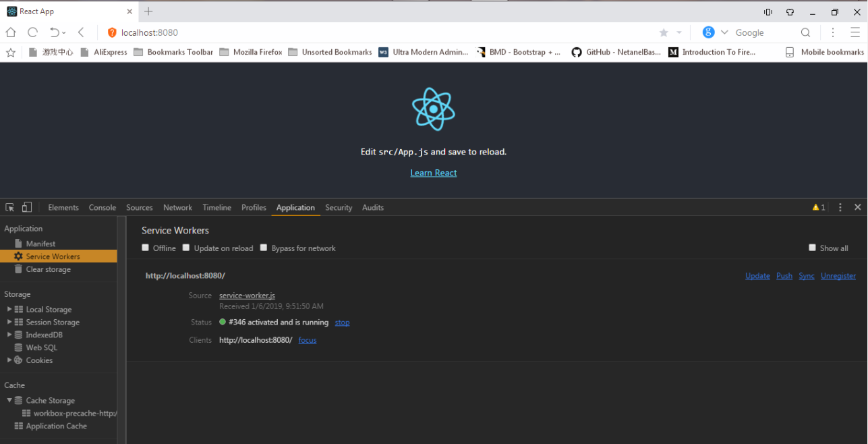The image size is (868, 444).
Task: Collapse the Cache Storage tree node
Action: (x=9, y=400)
